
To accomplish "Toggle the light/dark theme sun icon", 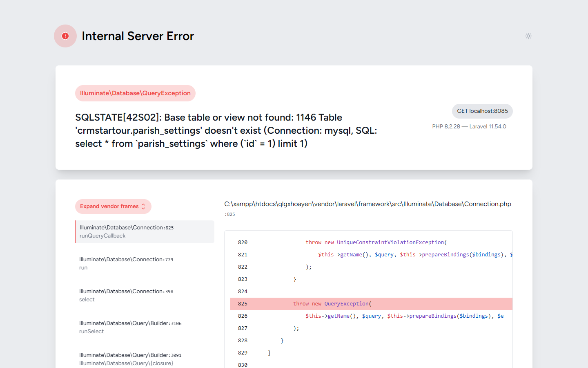I will click(528, 36).
